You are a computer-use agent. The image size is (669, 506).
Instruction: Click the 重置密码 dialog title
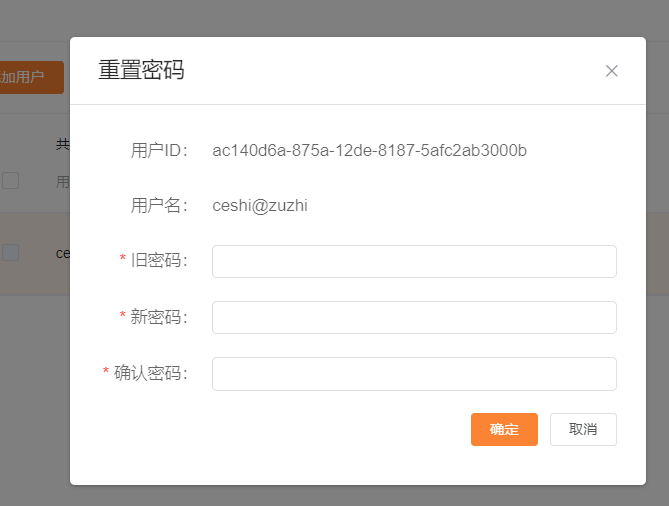141,70
